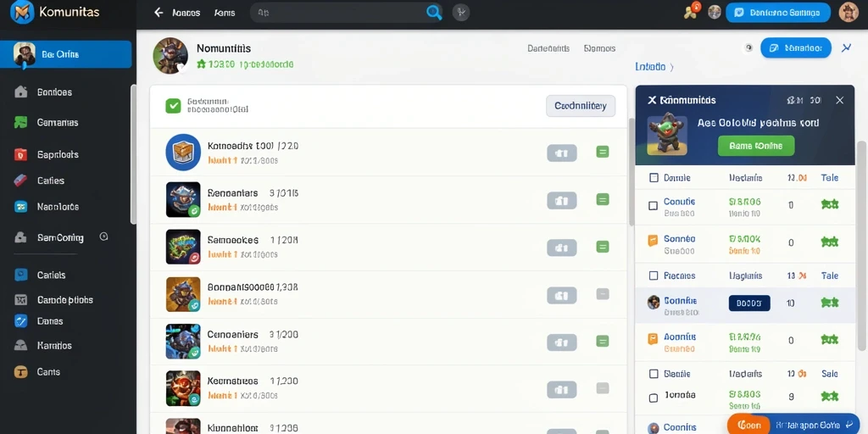Click the orange Gioen button
868x434 pixels.
click(x=748, y=426)
